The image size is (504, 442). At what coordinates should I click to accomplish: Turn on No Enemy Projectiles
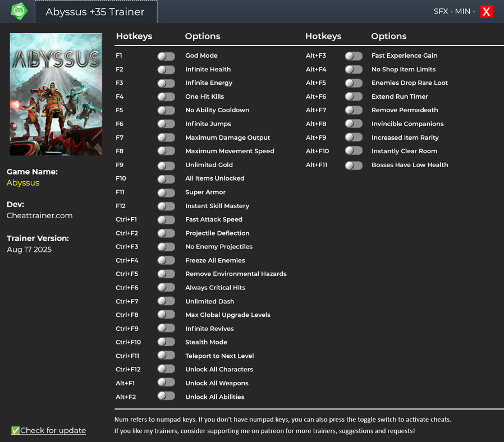pos(166,247)
